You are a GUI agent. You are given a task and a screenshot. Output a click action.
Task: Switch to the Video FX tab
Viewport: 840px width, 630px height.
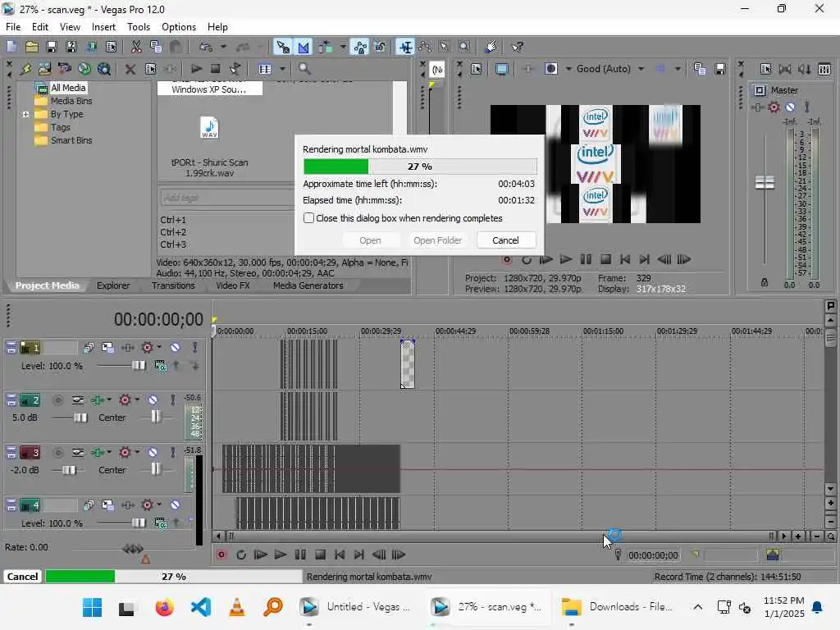pyautogui.click(x=232, y=285)
